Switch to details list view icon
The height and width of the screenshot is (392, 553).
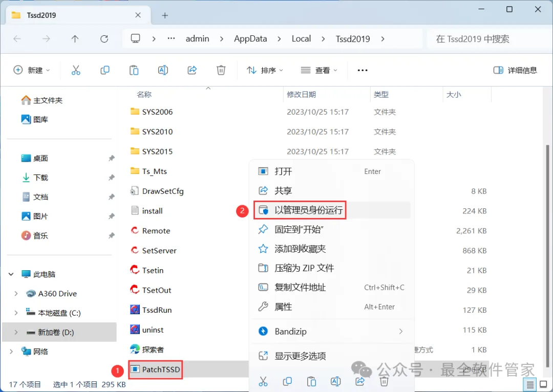(530, 384)
